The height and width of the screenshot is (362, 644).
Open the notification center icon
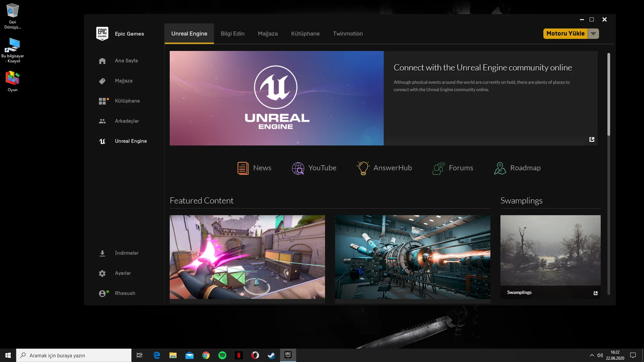(633, 355)
